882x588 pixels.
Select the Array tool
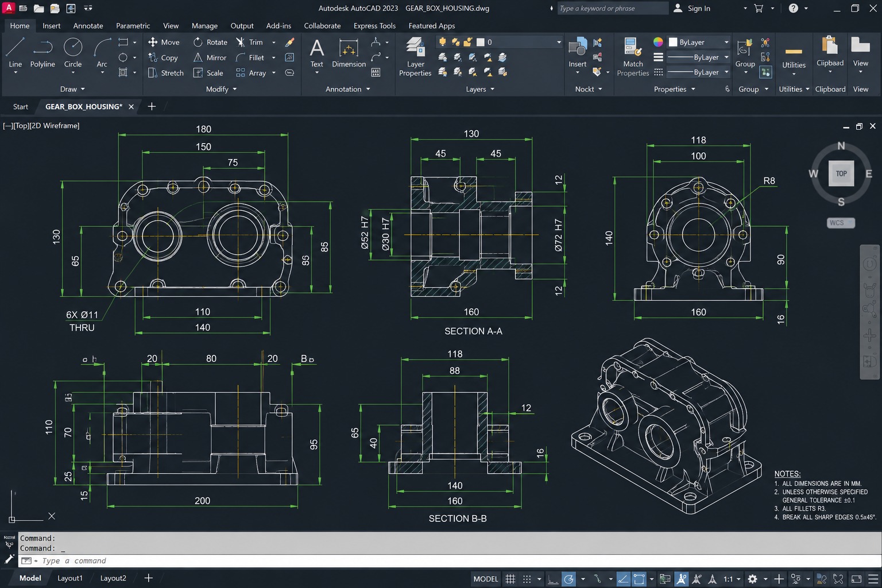tap(251, 73)
